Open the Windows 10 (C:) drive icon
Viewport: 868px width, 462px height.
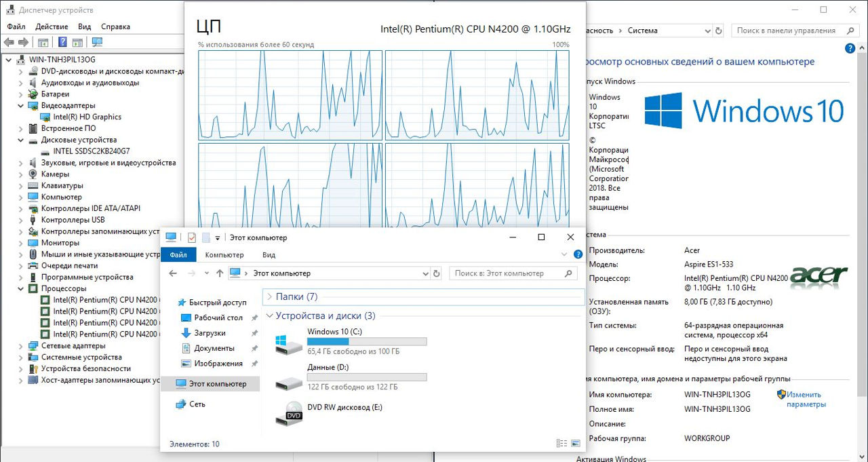point(290,341)
